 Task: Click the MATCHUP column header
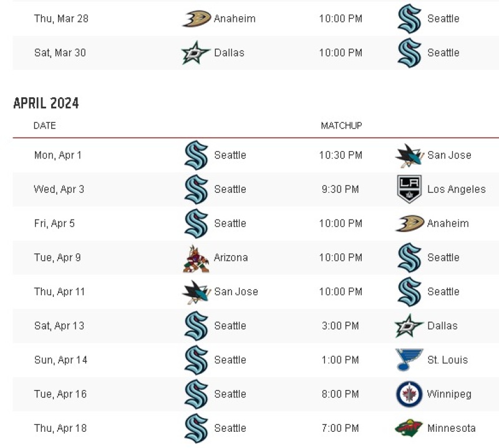[341, 126]
